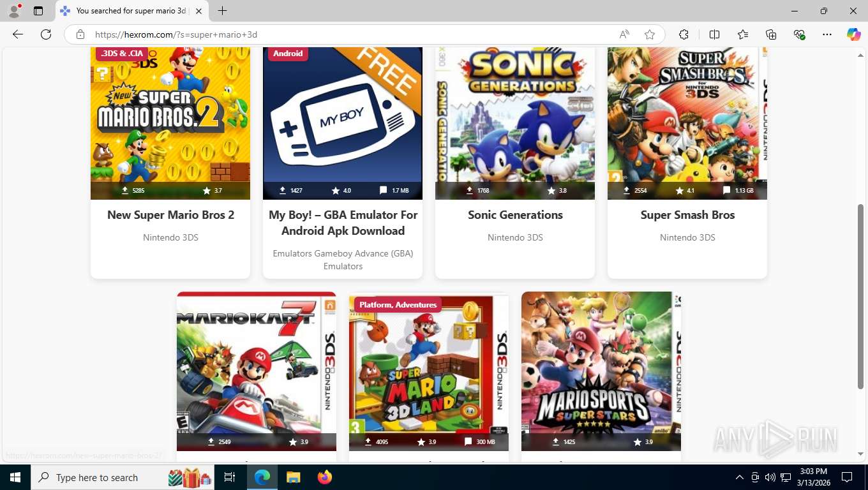Open Tab actions menu

pyautogui.click(x=38, y=11)
